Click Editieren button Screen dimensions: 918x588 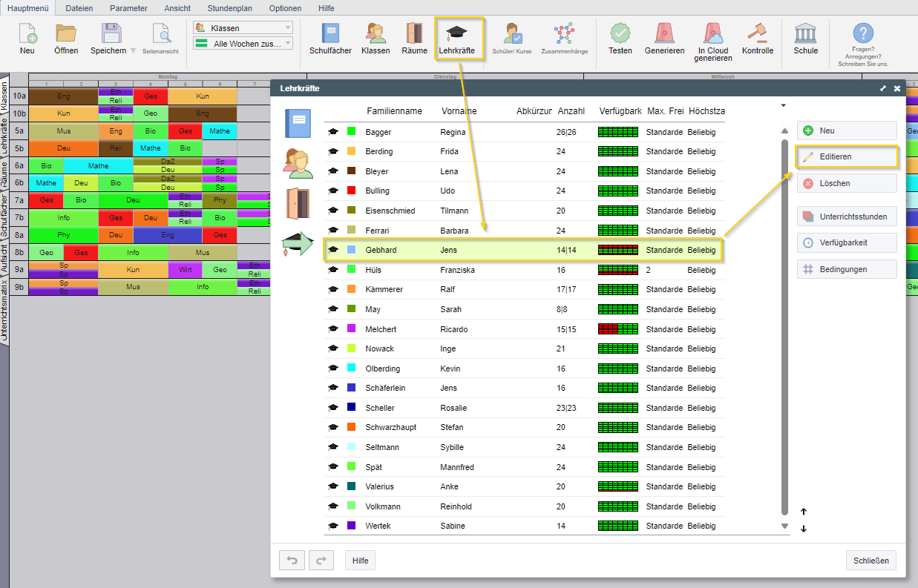[x=847, y=156]
